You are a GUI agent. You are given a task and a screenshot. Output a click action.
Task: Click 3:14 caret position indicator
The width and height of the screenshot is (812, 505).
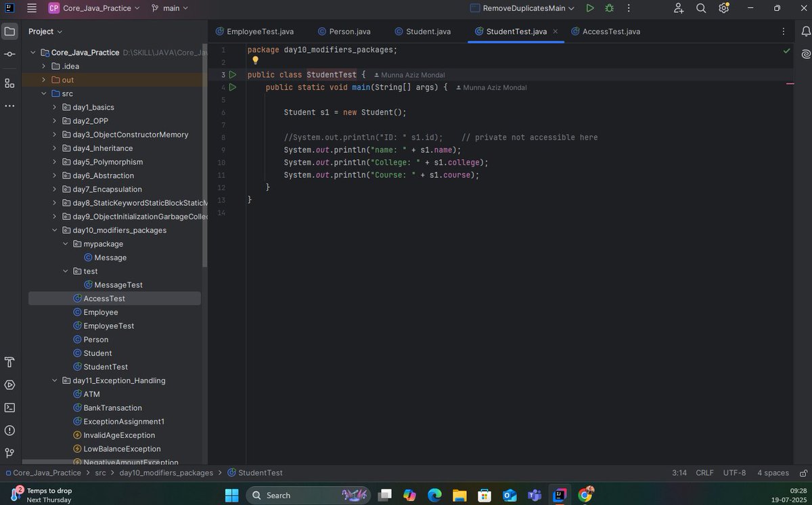[x=680, y=473]
